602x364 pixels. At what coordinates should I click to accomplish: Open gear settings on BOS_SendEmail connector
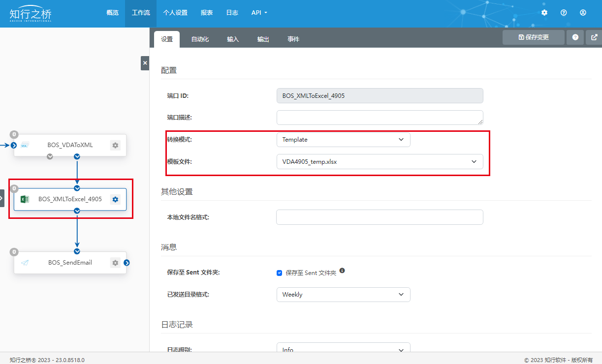[115, 263]
